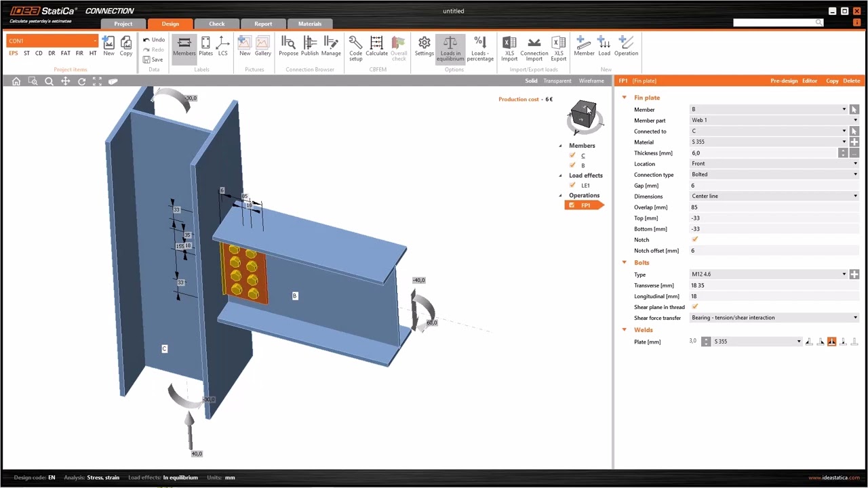This screenshot has height=488, width=868.
Task: Open the Connection type dropdown
Action: [774, 174]
